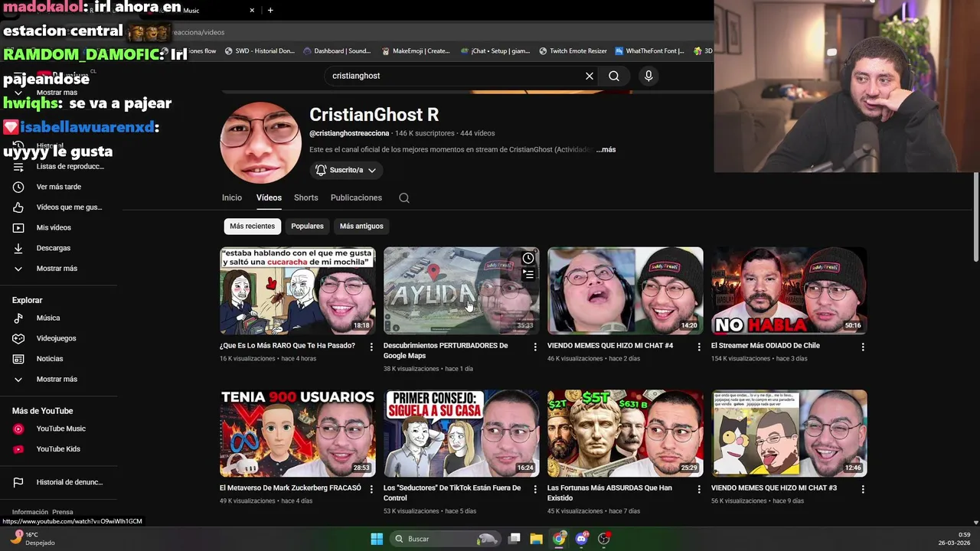Open a new browser tab with plus
The height and width of the screenshot is (551, 980).
tap(270, 10)
